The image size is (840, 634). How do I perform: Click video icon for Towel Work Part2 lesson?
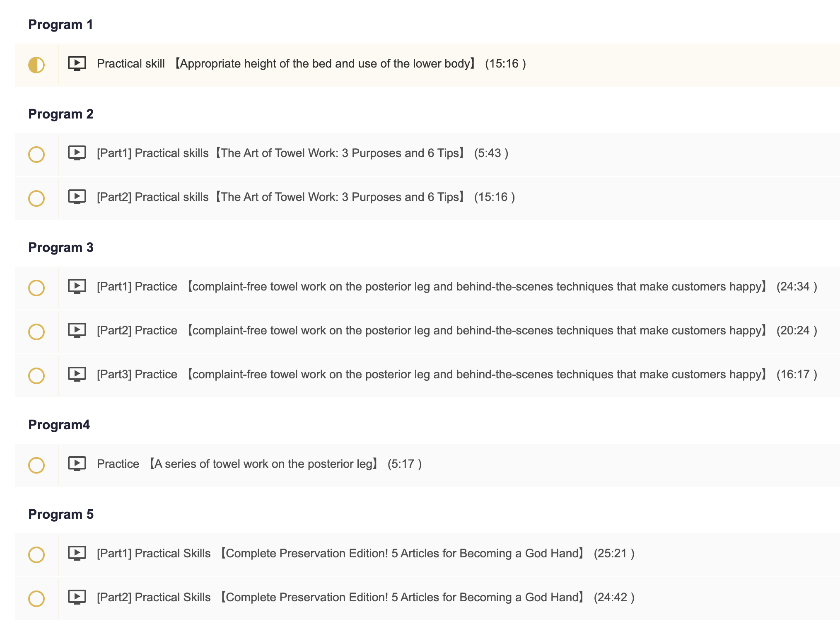pyautogui.click(x=77, y=197)
